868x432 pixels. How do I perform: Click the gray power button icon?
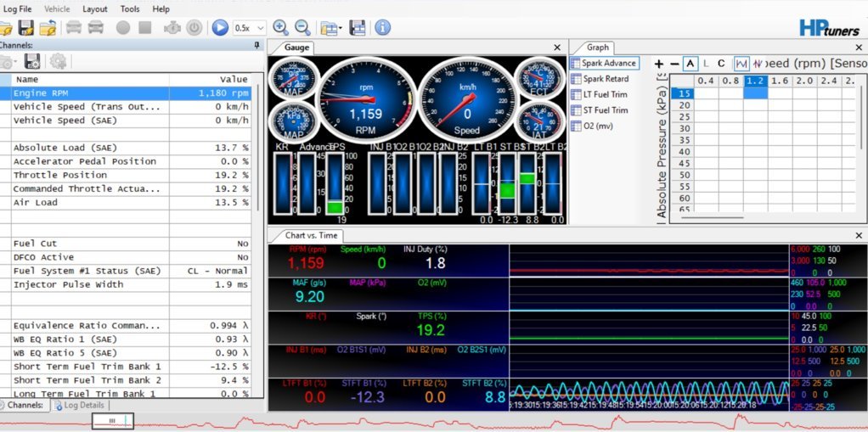tap(194, 28)
